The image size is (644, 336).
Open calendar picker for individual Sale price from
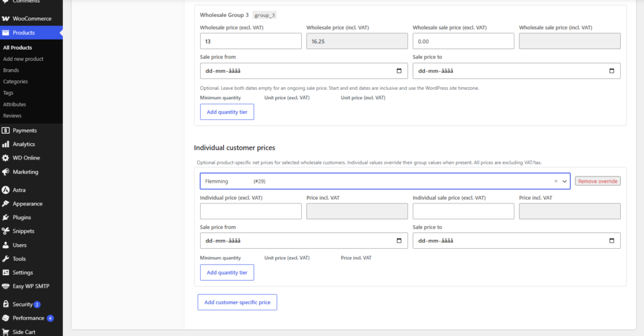click(399, 241)
